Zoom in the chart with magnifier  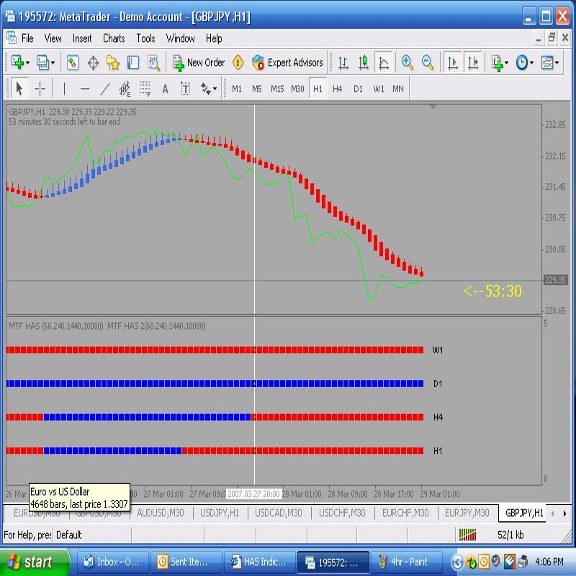click(407, 62)
